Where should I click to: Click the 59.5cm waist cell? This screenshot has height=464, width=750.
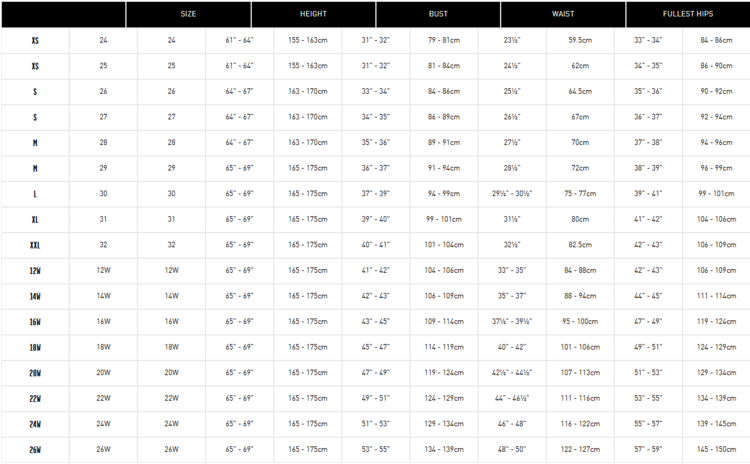pyautogui.click(x=580, y=40)
